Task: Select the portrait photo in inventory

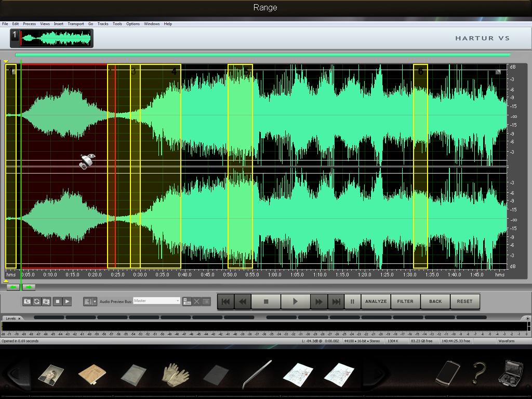Action: 51,375
